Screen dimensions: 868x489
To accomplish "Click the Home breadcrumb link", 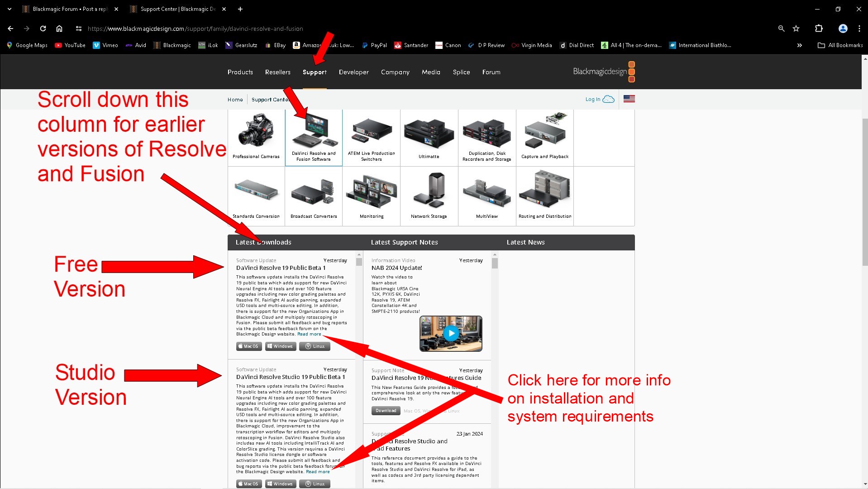I will 235,100.
